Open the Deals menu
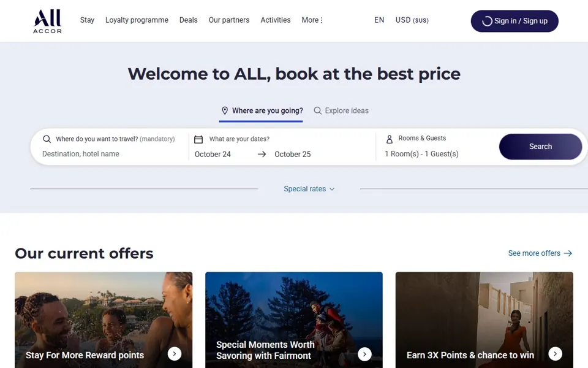This screenshot has width=588, height=368. click(188, 20)
